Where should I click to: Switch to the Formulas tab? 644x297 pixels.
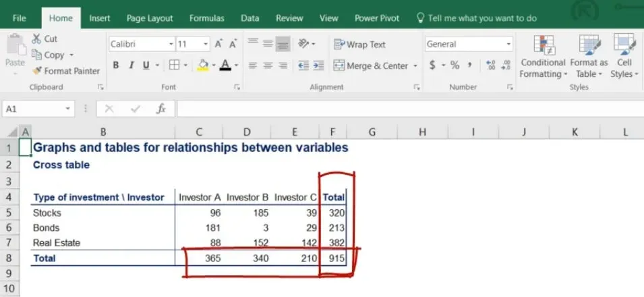[208, 18]
